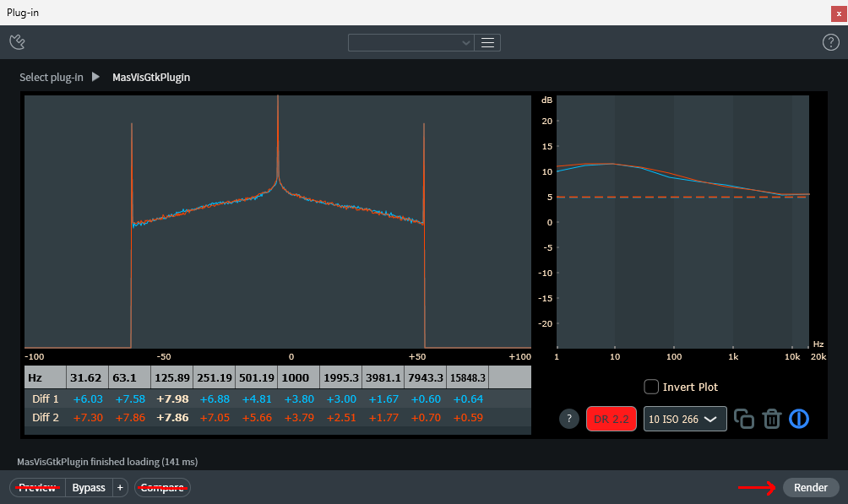Open the hamburger preset menu
Screen dimensions: 848x504
click(x=487, y=43)
